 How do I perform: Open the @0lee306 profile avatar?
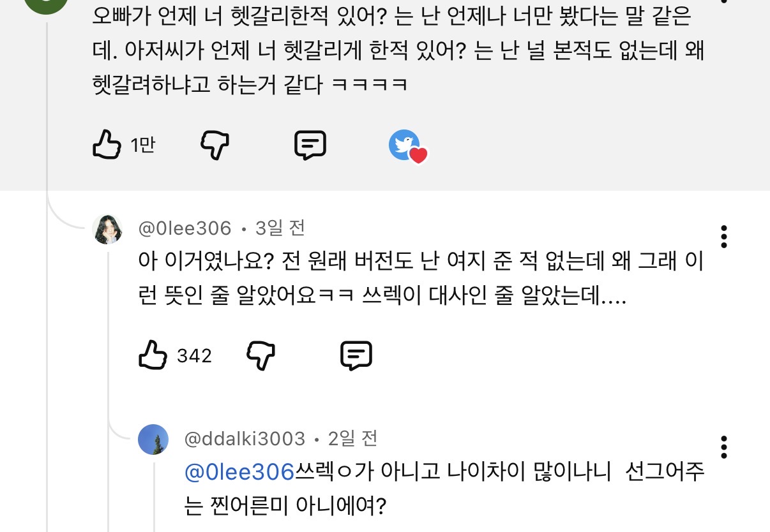(x=107, y=229)
